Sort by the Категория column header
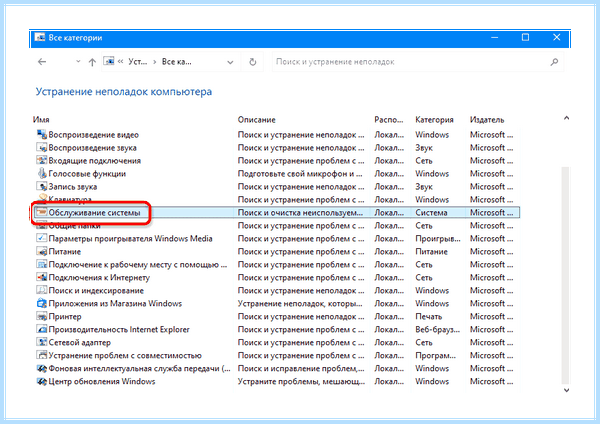This screenshot has width=600, height=424. coord(434,120)
